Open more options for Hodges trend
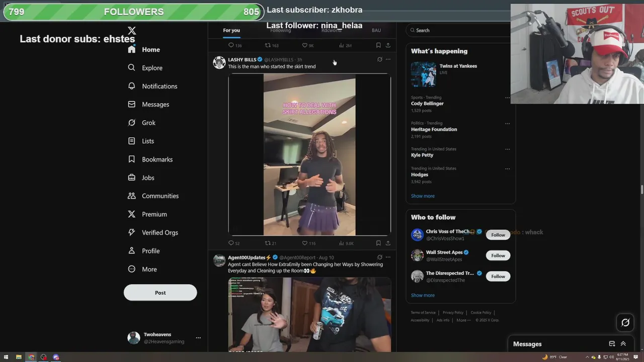The height and width of the screenshot is (362, 644). (507, 169)
